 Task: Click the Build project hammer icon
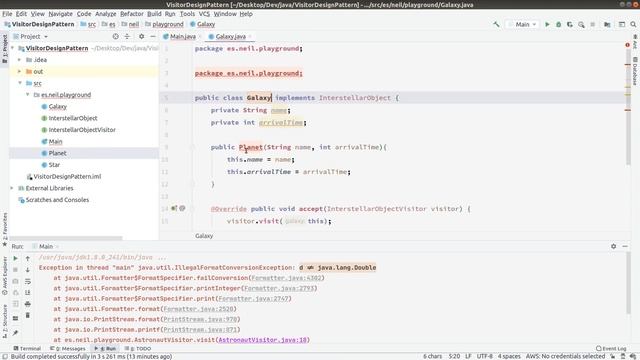click(496, 24)
